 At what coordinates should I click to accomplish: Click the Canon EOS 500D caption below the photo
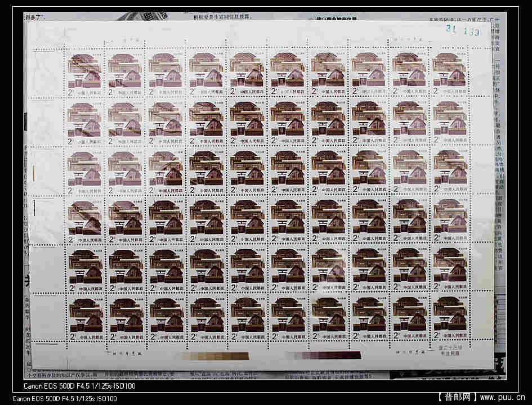(x=65, y=399)
